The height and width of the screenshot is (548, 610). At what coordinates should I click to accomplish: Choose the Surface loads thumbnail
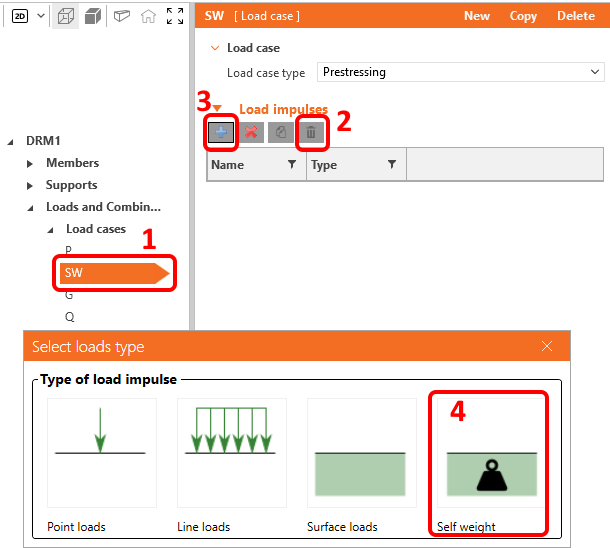click(362, 453)
